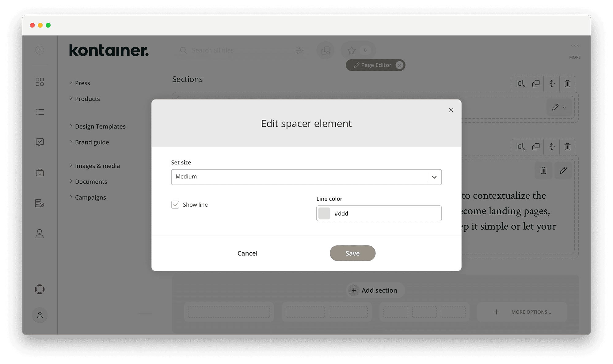Click the move section arrows icon
The width and height of the screenshot is (613, 364).
pyautogui.click(x=551, y=84)
